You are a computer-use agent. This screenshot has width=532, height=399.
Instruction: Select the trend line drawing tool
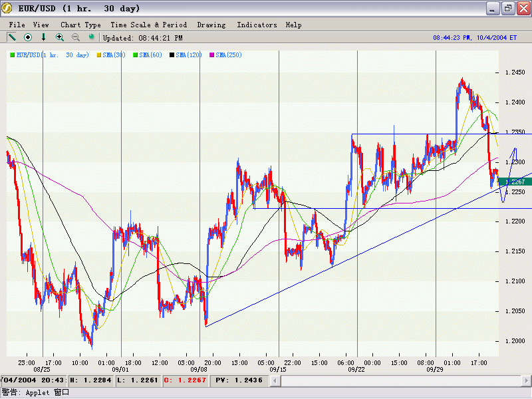click(12, 37)
